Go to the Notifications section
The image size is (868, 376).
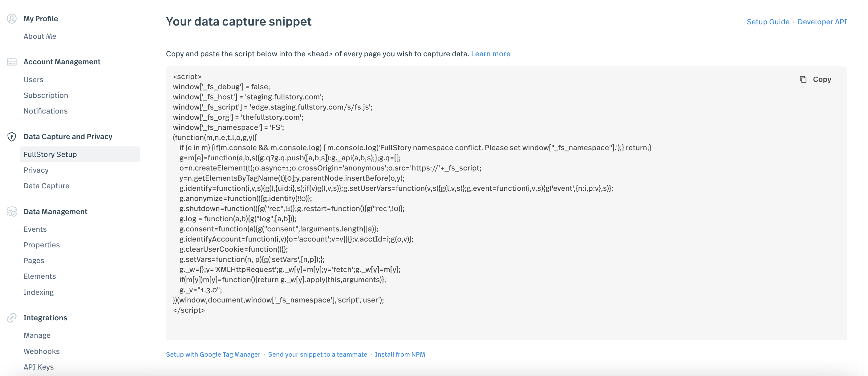pyautogui.click(x=46, y=111)
